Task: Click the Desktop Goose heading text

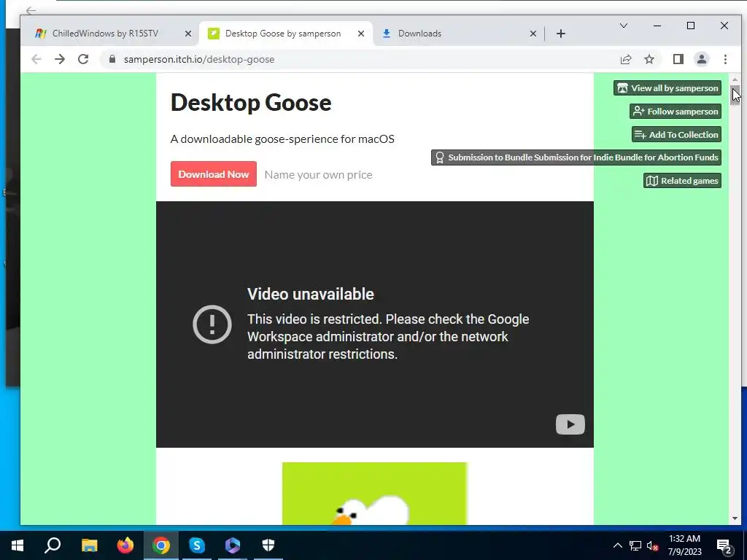Action: coord(251,102)
